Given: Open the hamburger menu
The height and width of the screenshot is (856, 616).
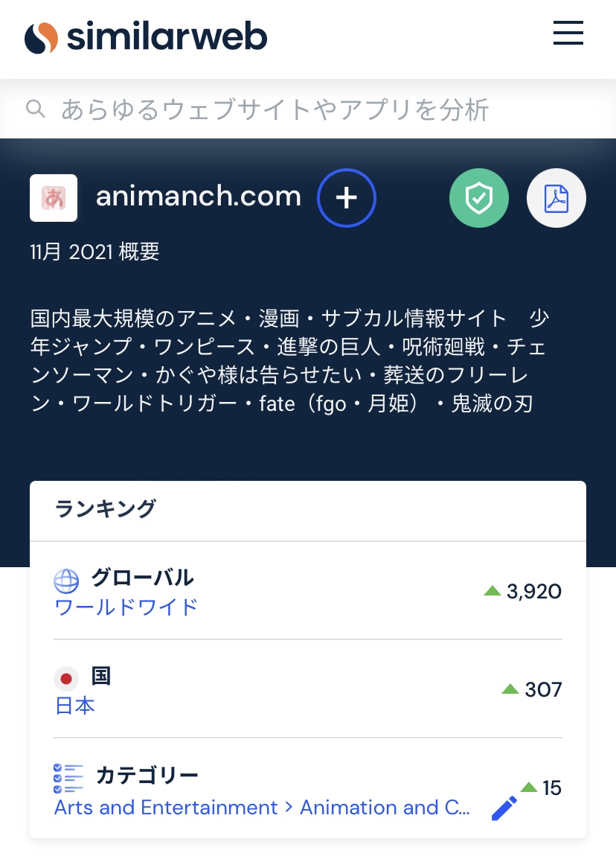Looking at the screenshot, I should point(568,33).
